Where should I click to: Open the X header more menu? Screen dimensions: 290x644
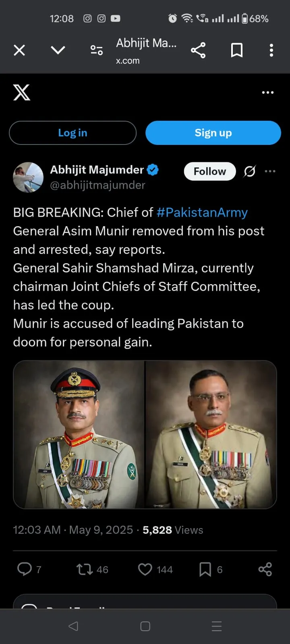(x=268, y=93)
